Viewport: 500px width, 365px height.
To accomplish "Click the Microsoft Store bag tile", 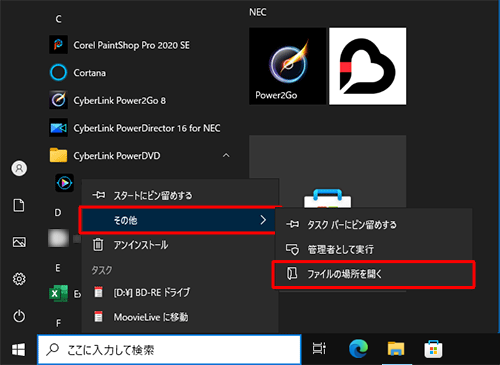I will coord(328,172).
